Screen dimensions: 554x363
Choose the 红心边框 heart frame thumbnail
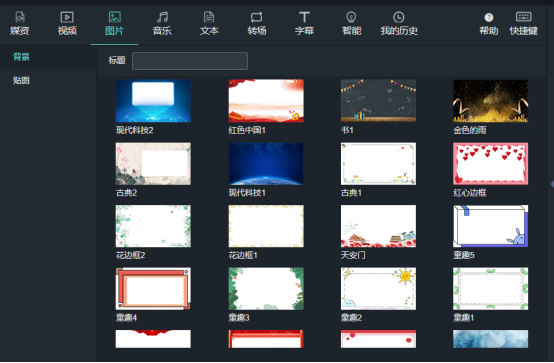[490, 164]
